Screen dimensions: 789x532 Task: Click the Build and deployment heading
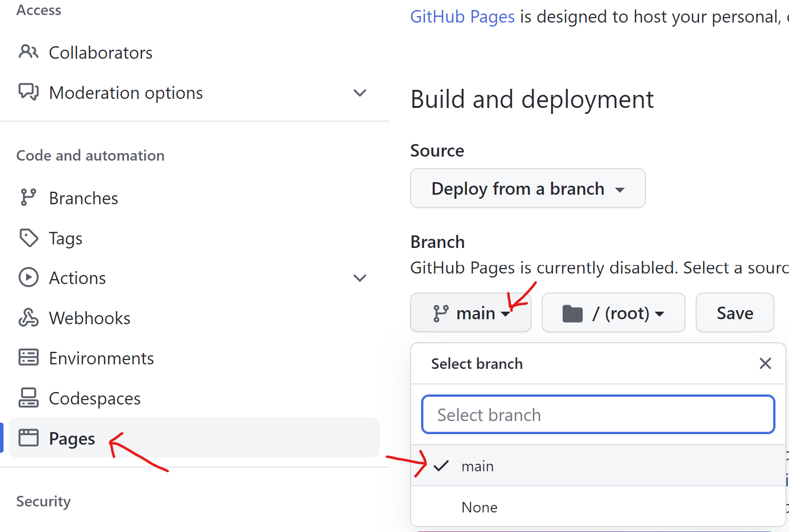[x=532, y=99]
